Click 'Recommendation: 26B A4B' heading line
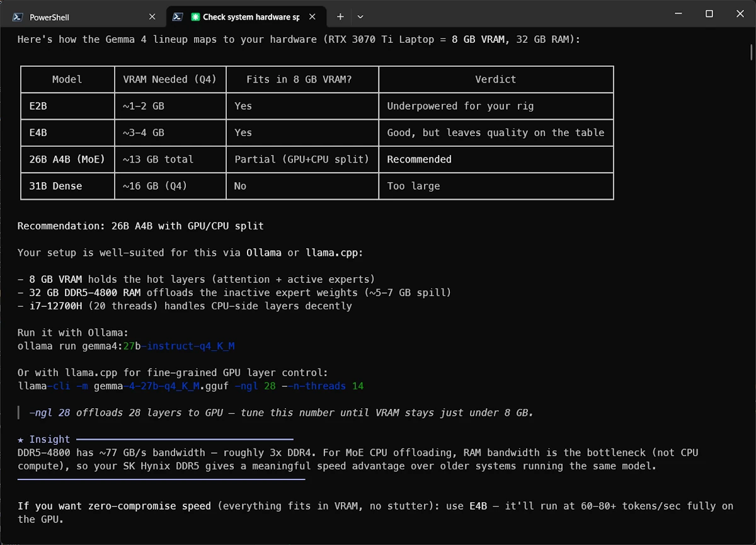 tap(140, 226)
